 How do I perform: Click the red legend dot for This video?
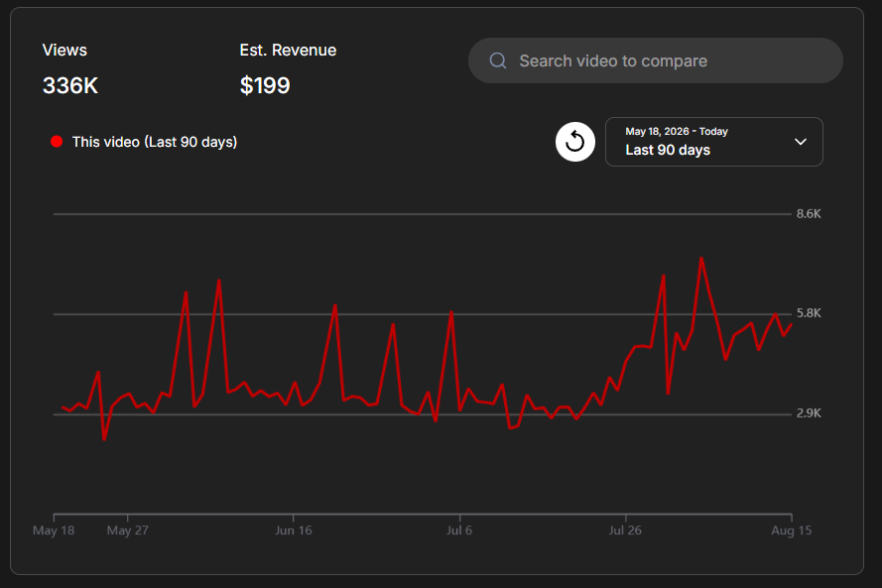pos(57,142)
